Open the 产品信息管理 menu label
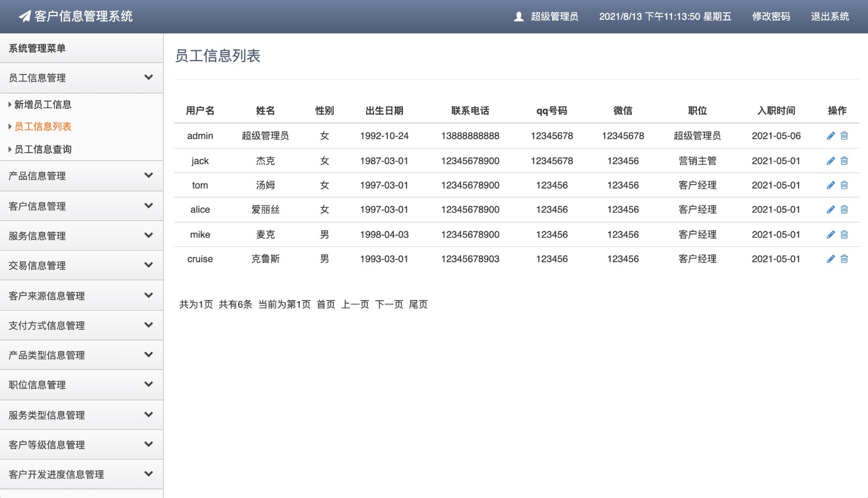Viewport: 868px width, 498px height. click(x=37, y=176)
